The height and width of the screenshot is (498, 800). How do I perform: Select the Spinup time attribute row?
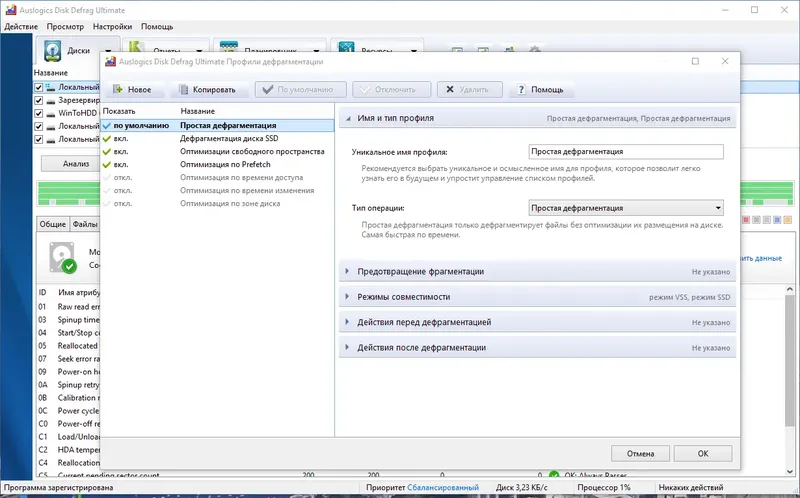[x=69, y=320]
